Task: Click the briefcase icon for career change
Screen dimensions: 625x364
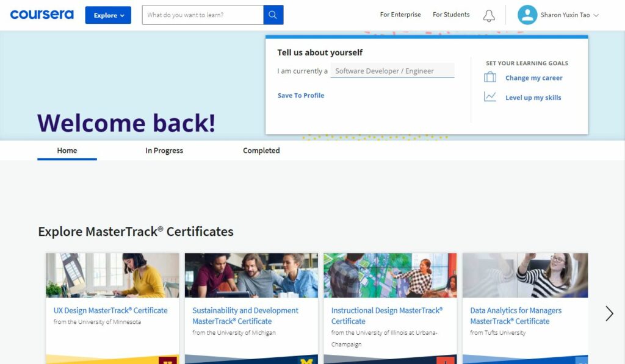Action: pyautogui.click(x=490, y=77)
